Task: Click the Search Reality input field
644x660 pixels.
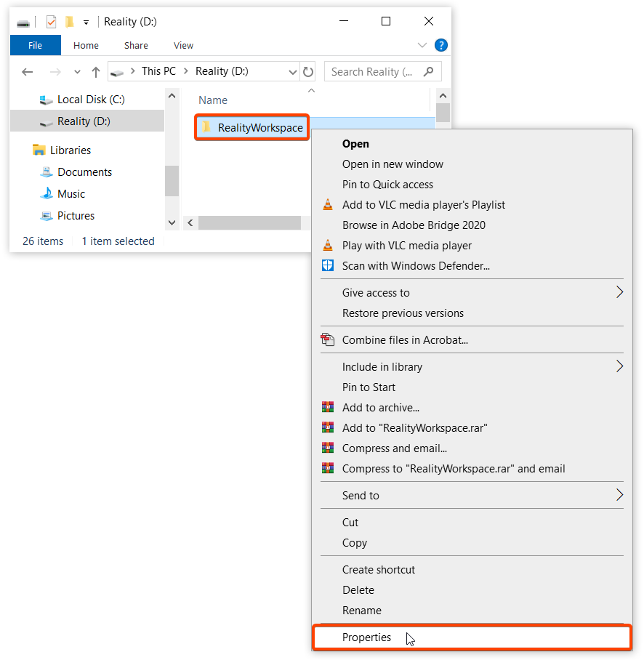Action: (374, 71)
